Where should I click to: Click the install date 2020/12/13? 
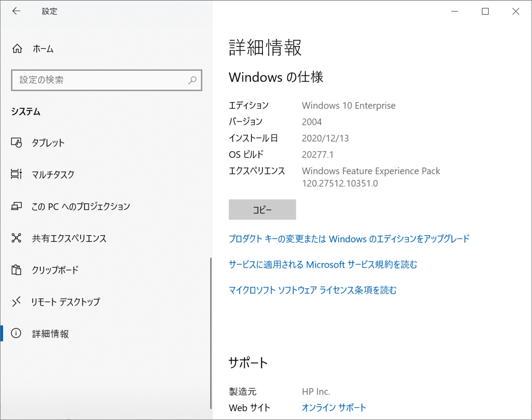click(x=325, y=138)
